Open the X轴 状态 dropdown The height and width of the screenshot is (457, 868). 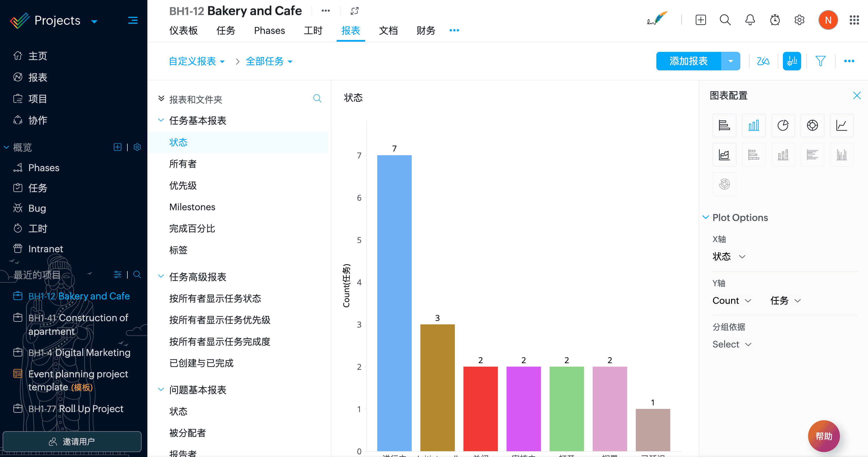[x=728, y=257]
